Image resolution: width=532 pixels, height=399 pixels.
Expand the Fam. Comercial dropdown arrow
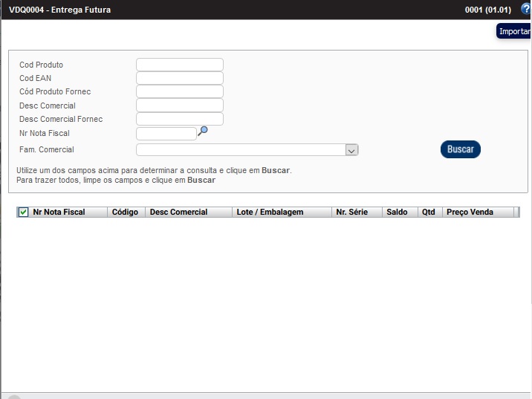[352, 150]
